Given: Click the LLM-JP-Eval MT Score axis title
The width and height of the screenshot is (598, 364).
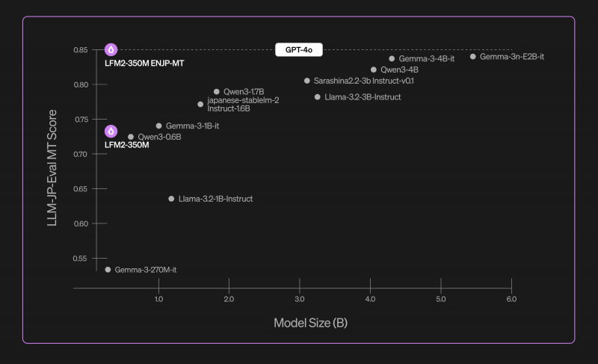Looking at the screenshot, I should 52,167.
